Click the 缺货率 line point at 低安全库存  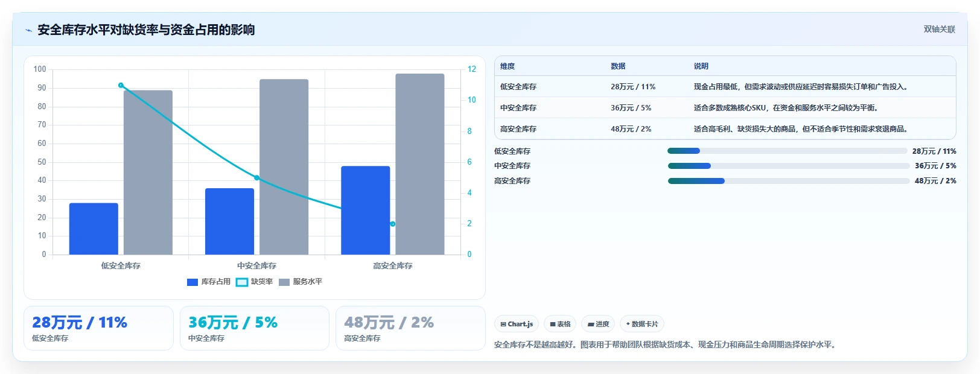[121, 85]
